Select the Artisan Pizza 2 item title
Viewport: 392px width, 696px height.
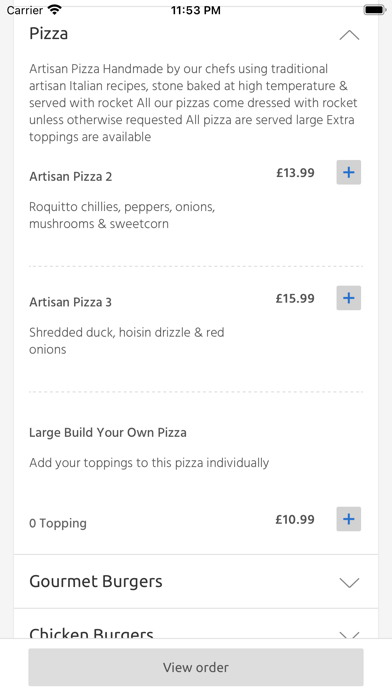click(71, 177)
